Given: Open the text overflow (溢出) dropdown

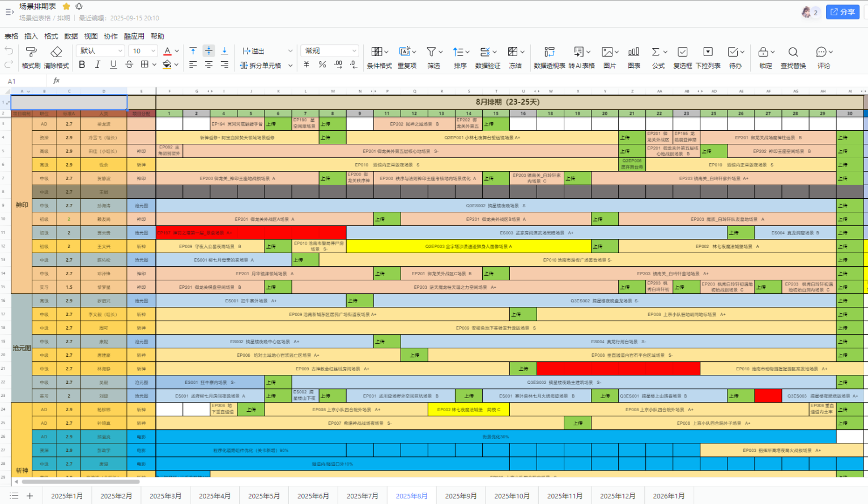Looking at the screenshot, I should (x=267, y=51).
